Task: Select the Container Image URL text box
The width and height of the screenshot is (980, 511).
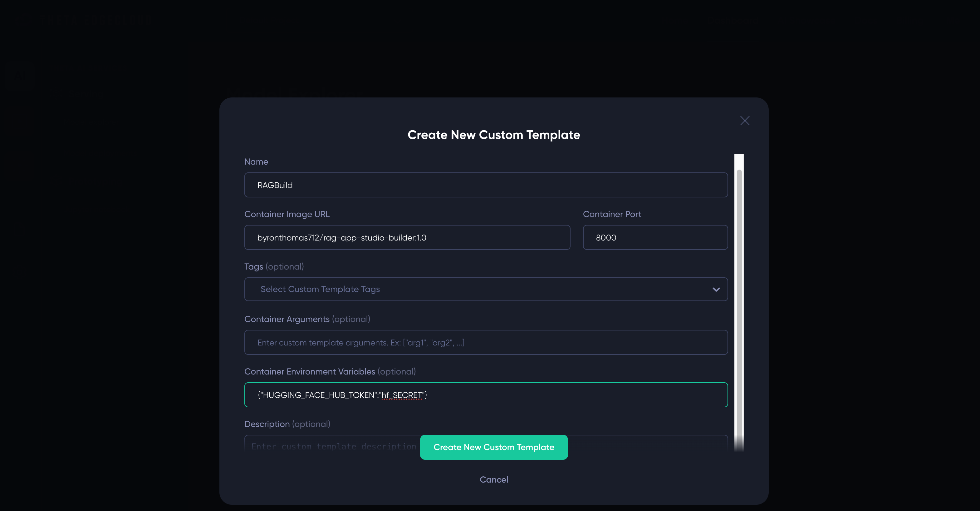Action: (x=407, y=237)
